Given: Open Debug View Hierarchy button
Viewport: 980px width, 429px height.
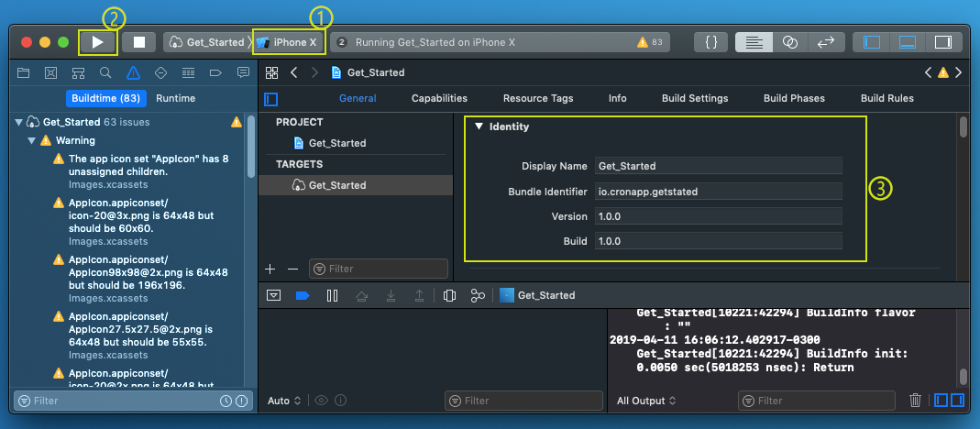Looking at the screenshot, I should pyautogui.click(x=449, y=295).
